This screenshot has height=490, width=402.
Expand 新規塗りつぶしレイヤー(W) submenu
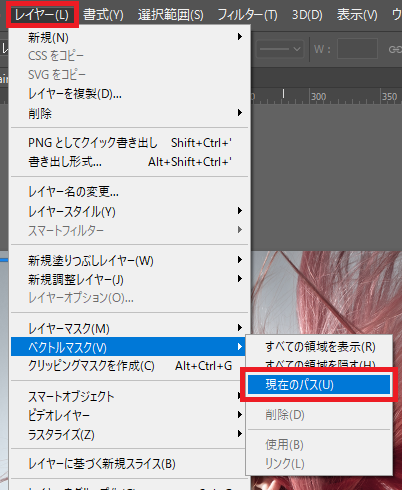pos(130,260)
